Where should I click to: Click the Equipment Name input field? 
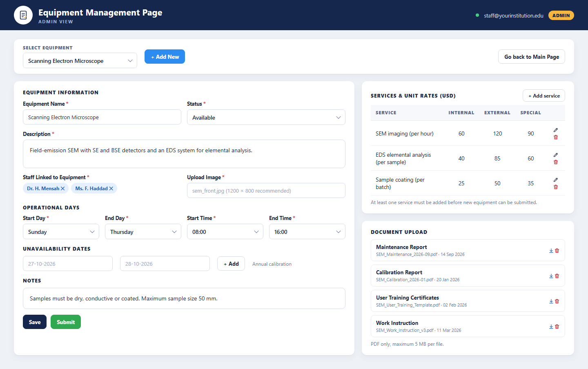102,117
